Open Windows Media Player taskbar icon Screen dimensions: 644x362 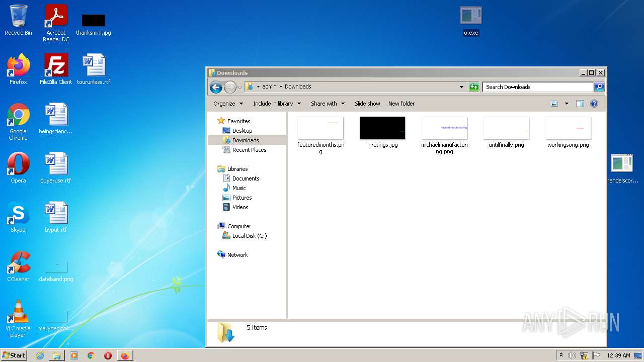point(74,355)
